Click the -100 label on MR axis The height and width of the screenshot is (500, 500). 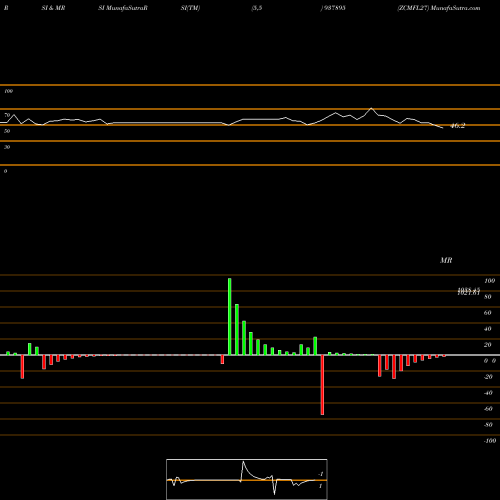(x=490, y=441)
